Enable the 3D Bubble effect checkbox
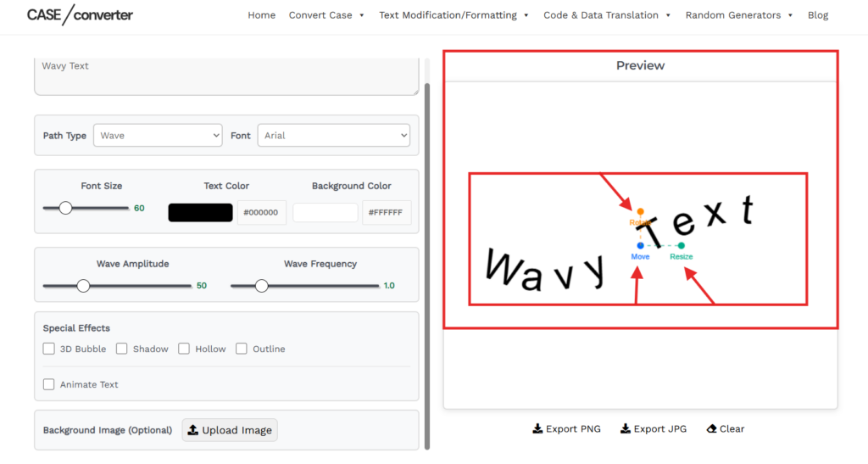 48,349
